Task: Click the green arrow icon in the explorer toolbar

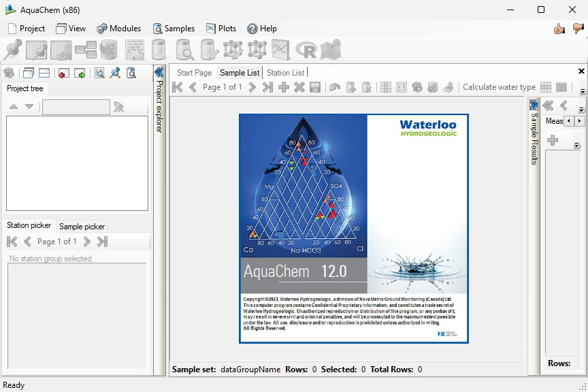Action: 80,73
